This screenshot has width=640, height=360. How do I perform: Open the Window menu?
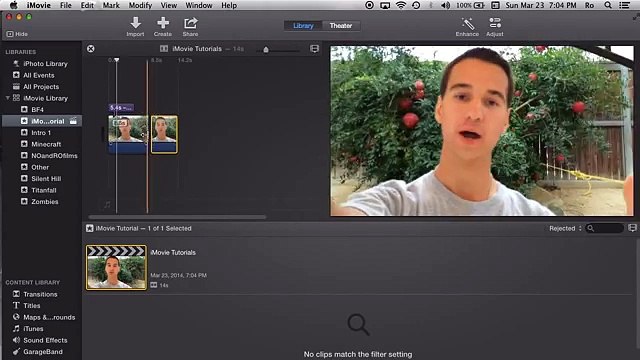point(199,5)
